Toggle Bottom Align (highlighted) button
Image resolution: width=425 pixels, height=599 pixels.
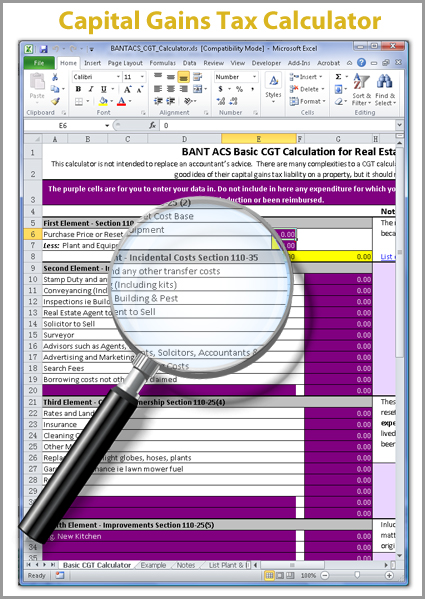click(x=184, y=77)
